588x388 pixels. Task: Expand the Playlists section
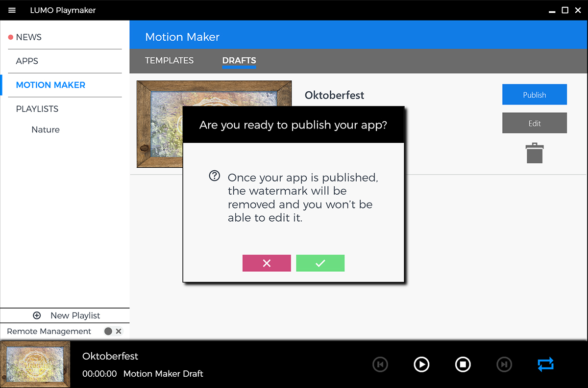tap(37, 109)
